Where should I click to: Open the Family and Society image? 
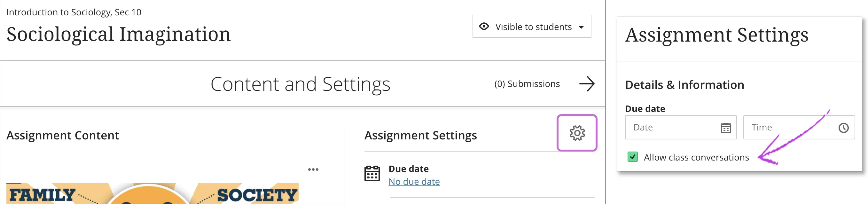[x=152, y=193]
